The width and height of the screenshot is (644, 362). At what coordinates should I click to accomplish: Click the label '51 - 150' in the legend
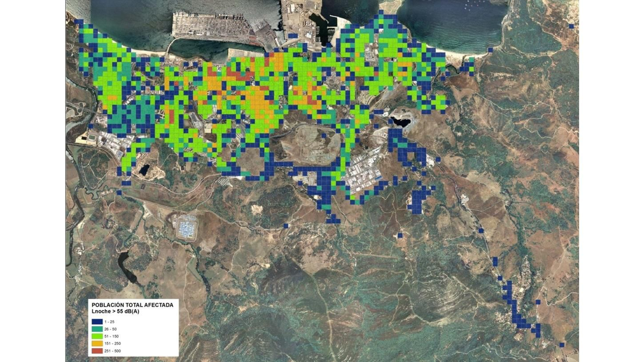111,336
